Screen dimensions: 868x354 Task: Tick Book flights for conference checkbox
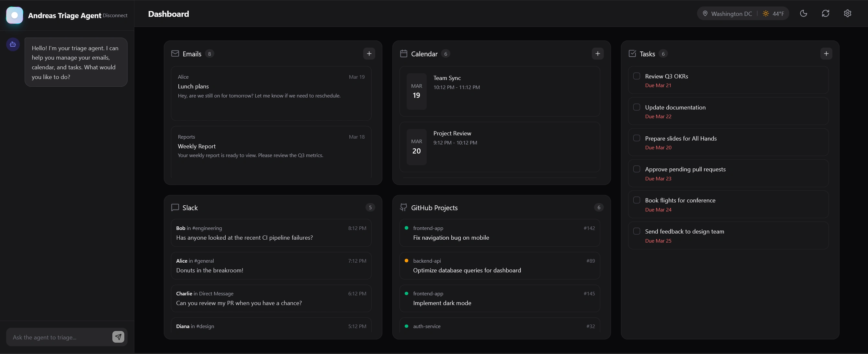[x=637, y=200]
